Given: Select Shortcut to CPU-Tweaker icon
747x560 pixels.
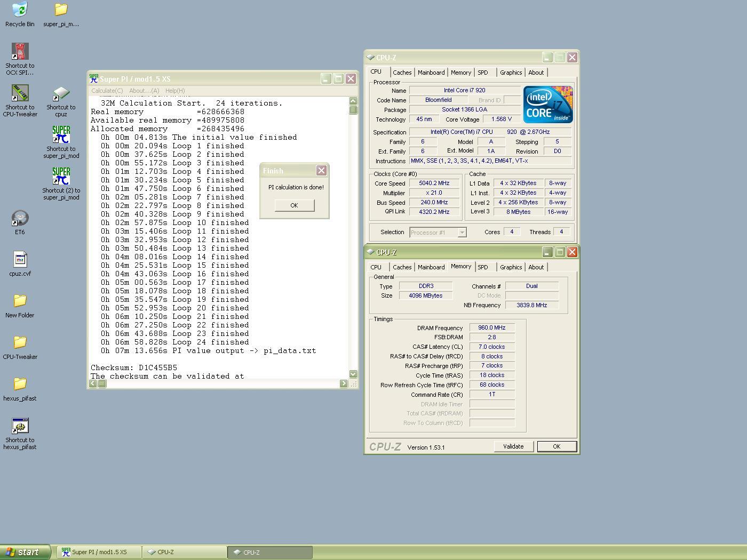Looking at the screenshot, I should pyautogui.click(x=20, y=100).
